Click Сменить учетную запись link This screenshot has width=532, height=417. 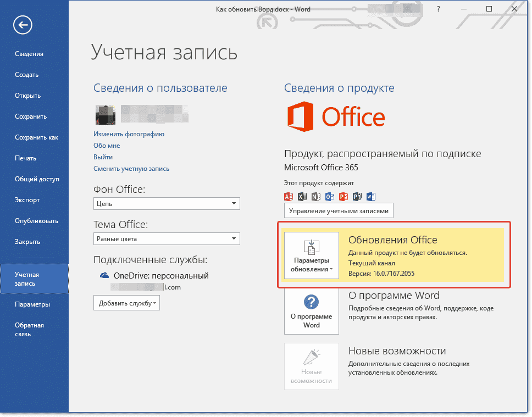tap(131, 169)
